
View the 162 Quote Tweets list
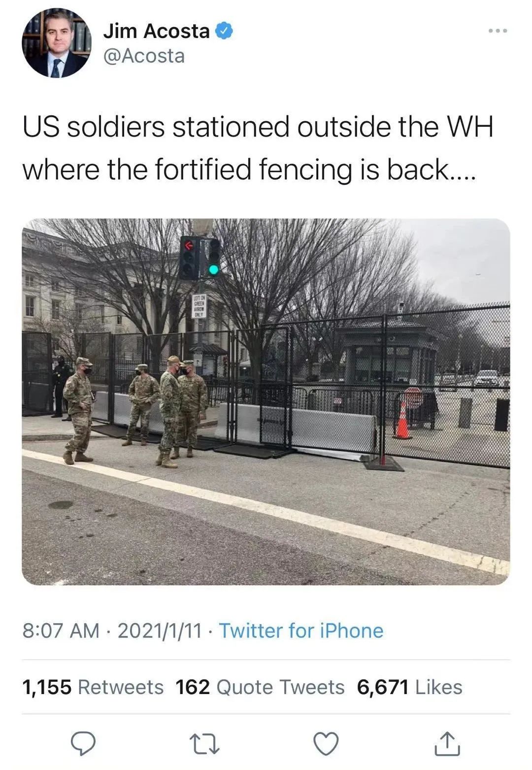click(260, 687)
